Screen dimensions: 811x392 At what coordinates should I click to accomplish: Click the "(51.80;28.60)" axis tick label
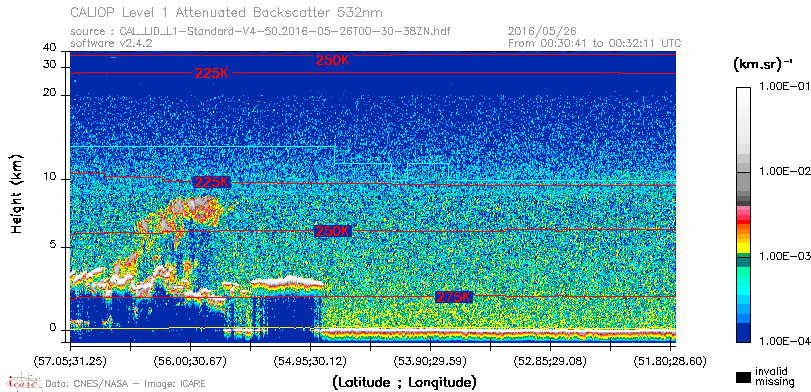tap(670, 360)
